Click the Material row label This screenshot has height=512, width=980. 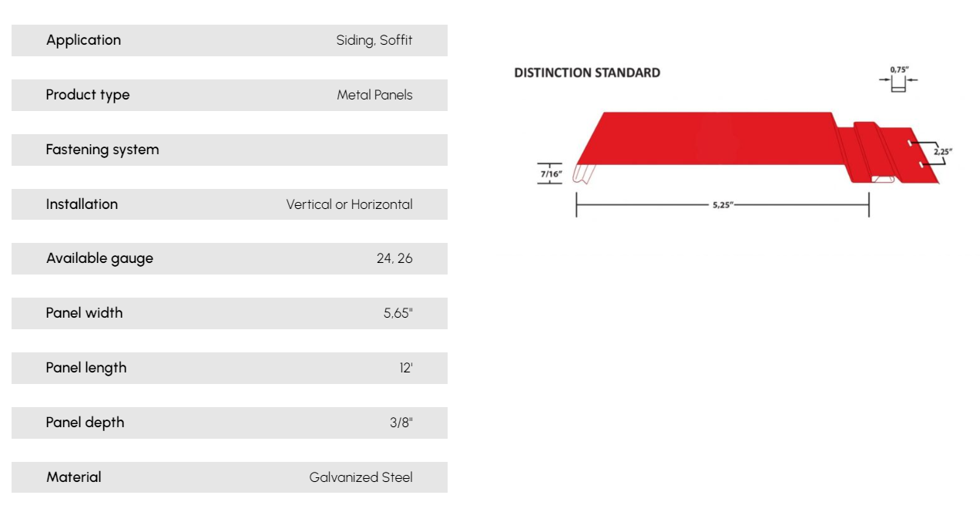(x=74, y=477)
